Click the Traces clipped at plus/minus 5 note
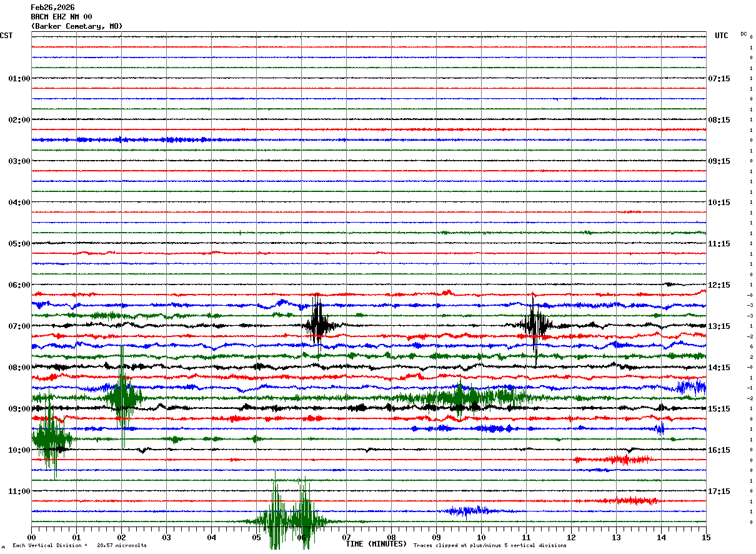This screenshot has width=756, height=554. [x=490, y=546]
